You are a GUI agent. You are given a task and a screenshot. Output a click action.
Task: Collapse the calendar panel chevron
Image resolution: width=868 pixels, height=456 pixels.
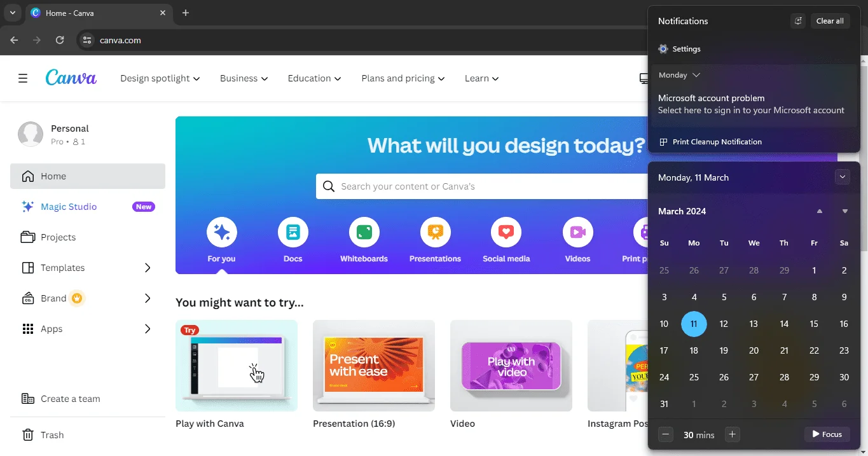pos(843,177)
